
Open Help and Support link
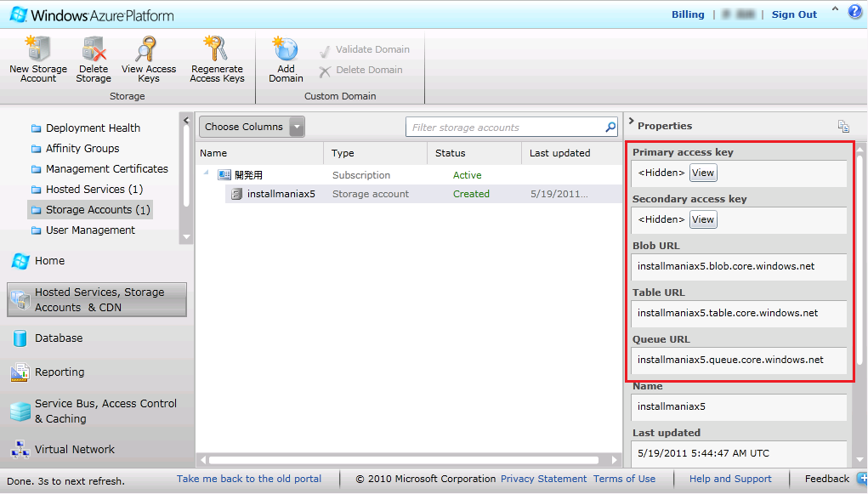[730, 479]
